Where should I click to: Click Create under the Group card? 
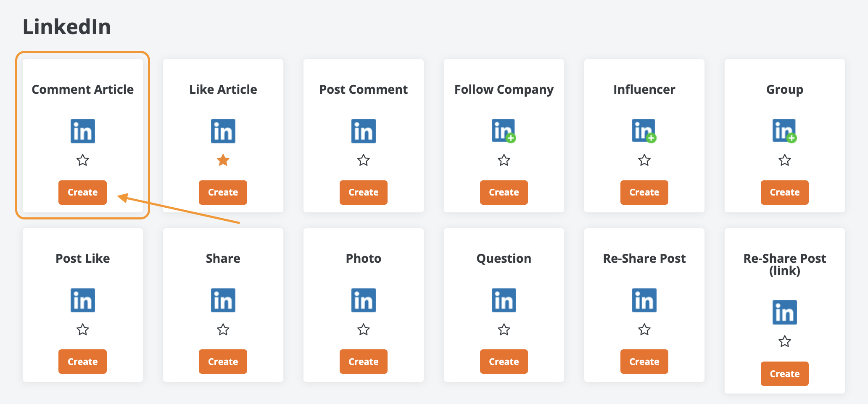click(785, 193)
